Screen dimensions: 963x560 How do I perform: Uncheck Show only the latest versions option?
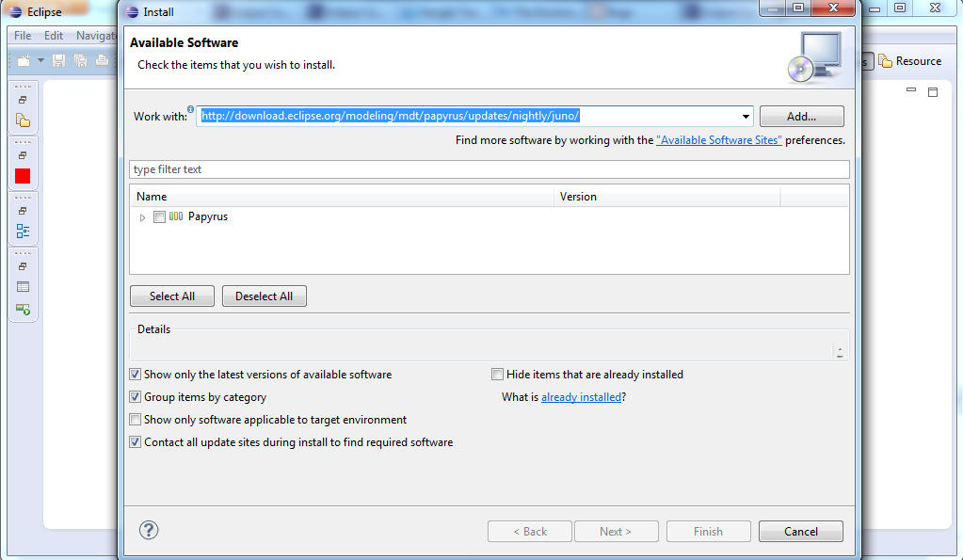[136, 375]
